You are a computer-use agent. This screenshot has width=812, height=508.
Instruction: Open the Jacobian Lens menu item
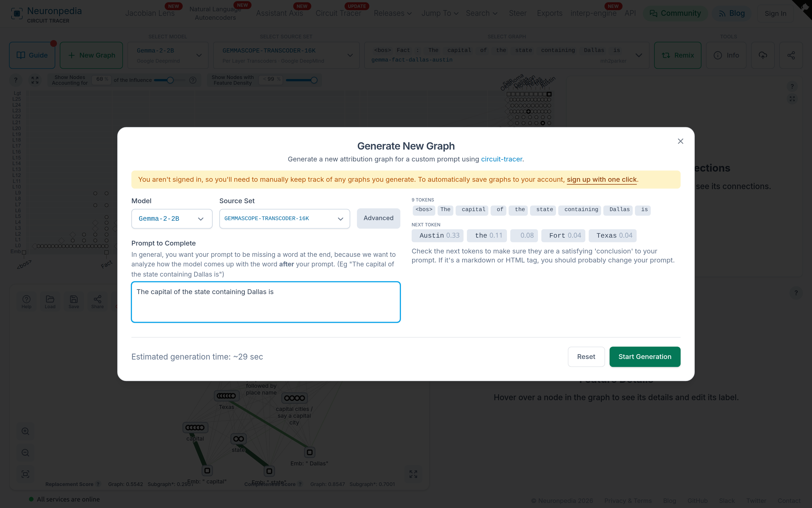pos(150,14)
